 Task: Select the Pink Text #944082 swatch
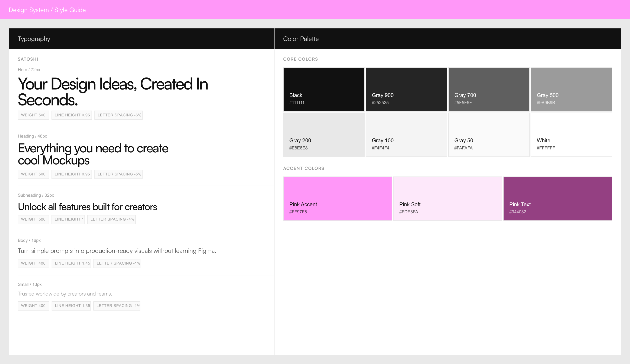click(x=558, y=199)
